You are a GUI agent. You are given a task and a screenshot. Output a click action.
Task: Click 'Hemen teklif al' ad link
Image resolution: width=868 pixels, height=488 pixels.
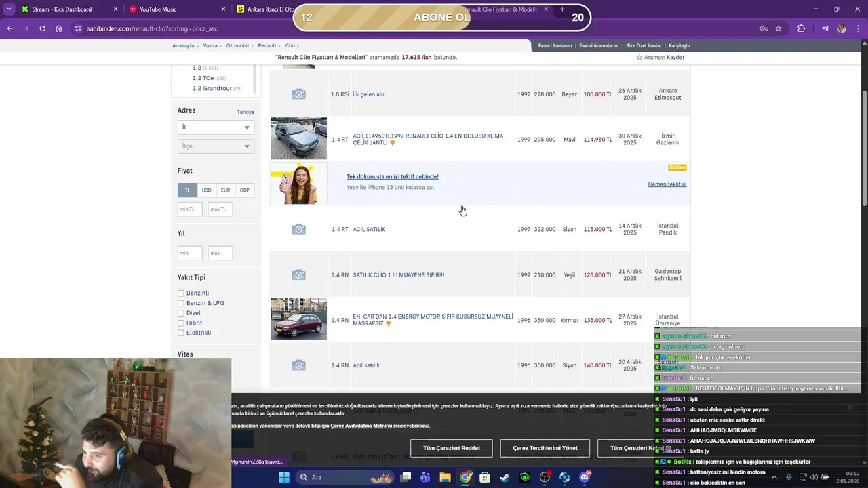tap(667, 184)
